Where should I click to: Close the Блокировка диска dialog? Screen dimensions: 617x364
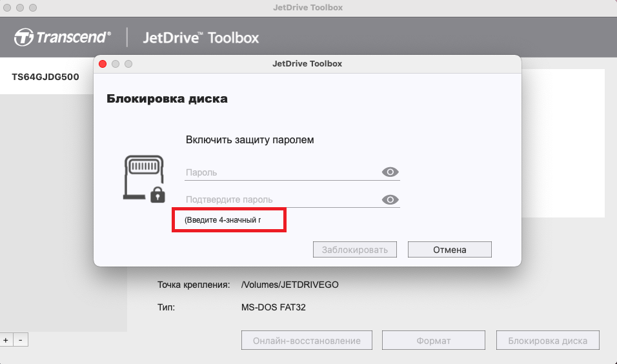103,64
